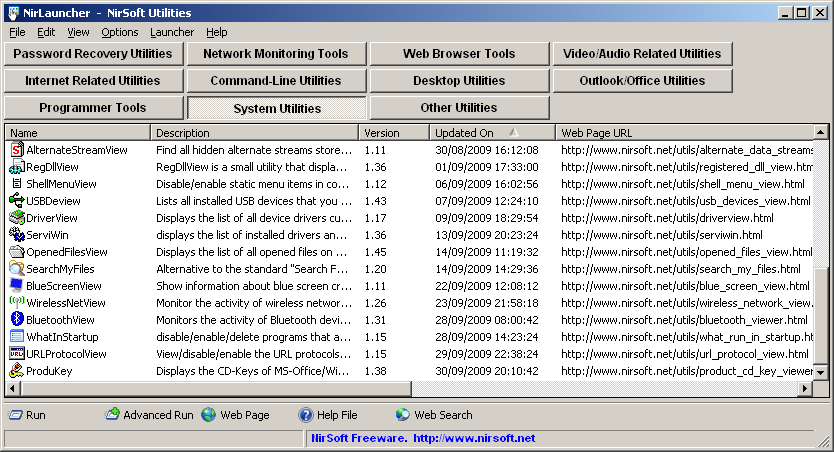Select the WhatInStartup name text
834x452 pixels.
click(62, 337)
